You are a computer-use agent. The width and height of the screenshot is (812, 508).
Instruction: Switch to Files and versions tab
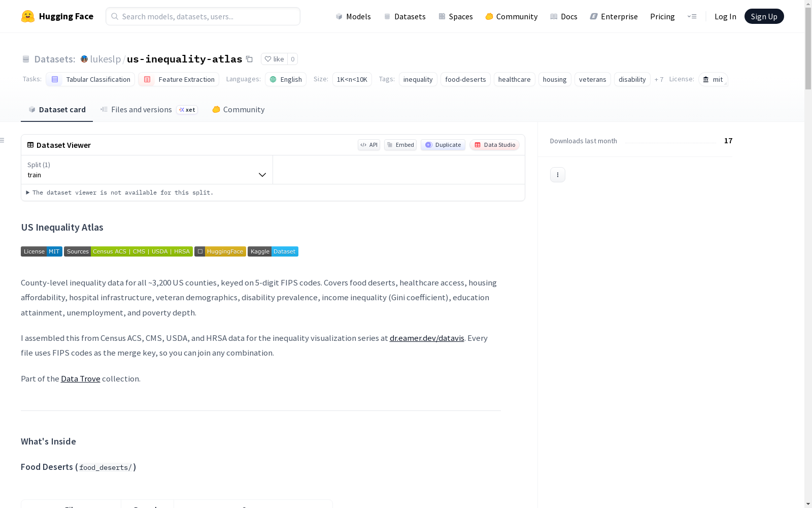coord(149,109)
